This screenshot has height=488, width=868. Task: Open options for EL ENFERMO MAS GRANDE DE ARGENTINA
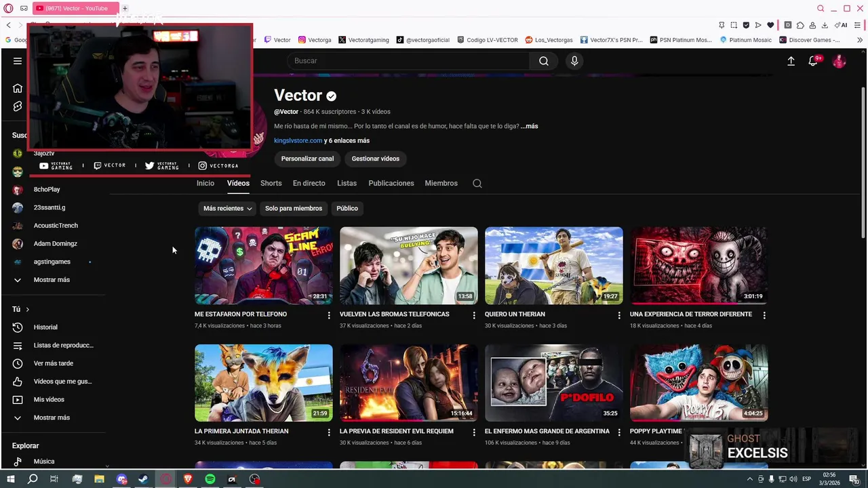(x=619, y=432)
